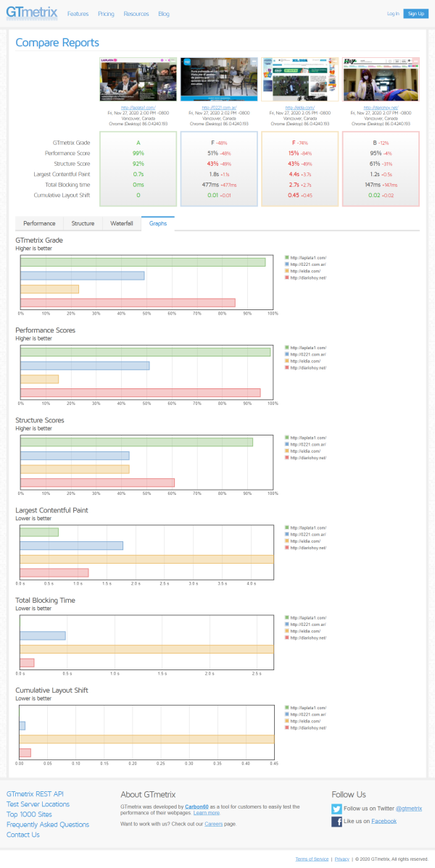Screen dimensions: 435x868
Task: Open the Pricing page
Action: [x=106, y=14]
